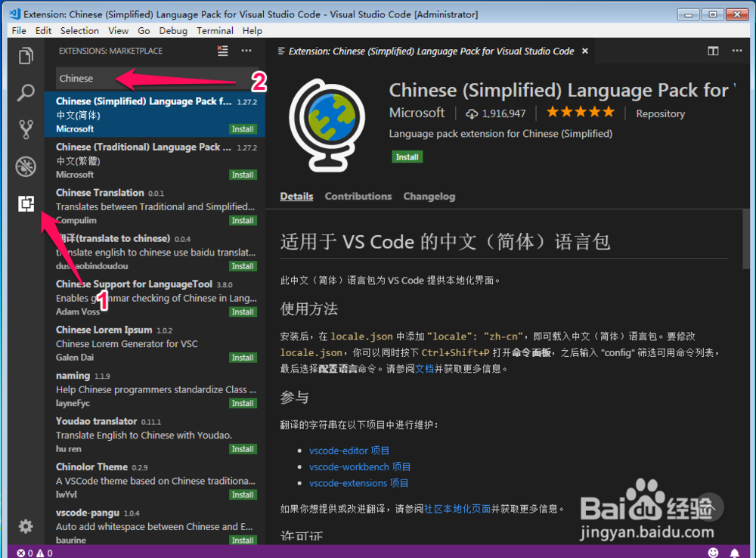Image resolution: width=756 pixels, height=558 pixels.
Task: Install Chinese Support for LanguageTool
Action: (243, 312)
